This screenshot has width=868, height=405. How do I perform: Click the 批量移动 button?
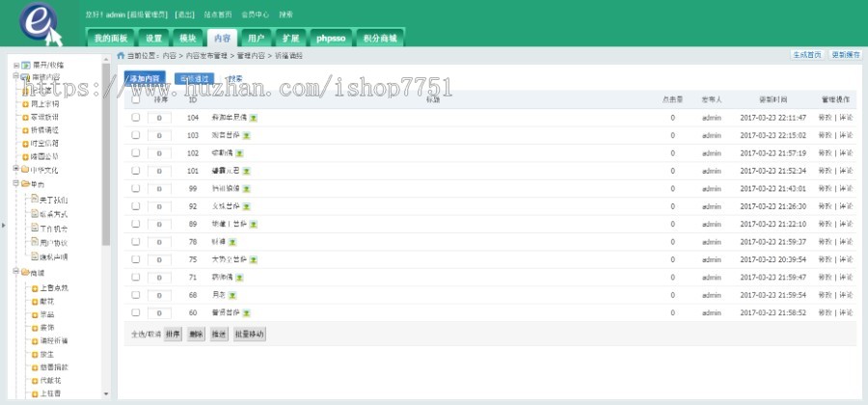(250, 335)
